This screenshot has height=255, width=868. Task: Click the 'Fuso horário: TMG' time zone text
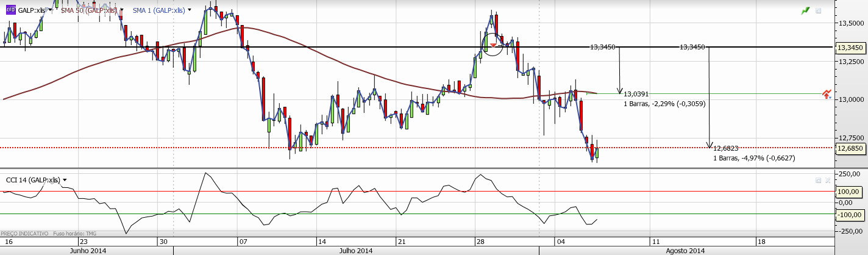75,234
